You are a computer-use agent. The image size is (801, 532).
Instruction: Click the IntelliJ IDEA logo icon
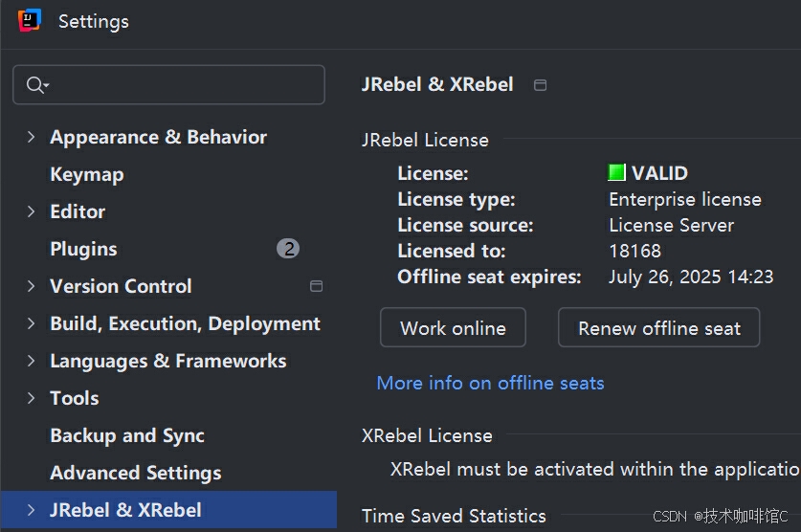[29, 20]
